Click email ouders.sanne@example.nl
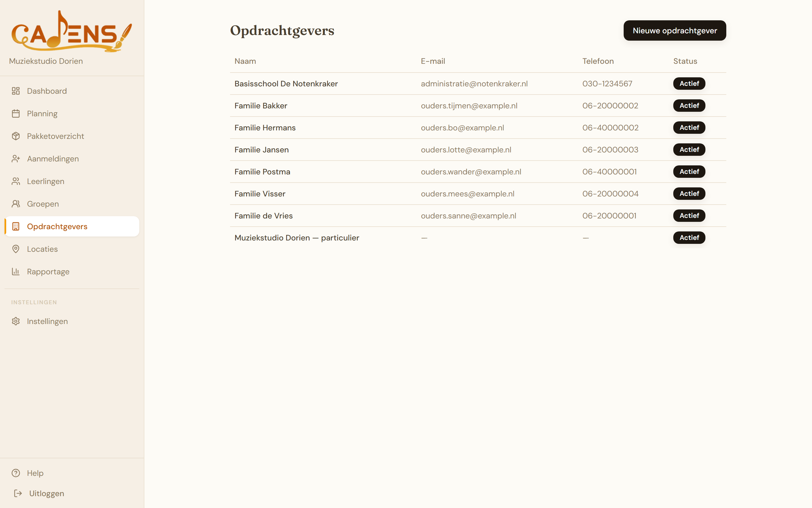Viewport: 812px width, 508px height. point(468,216)
